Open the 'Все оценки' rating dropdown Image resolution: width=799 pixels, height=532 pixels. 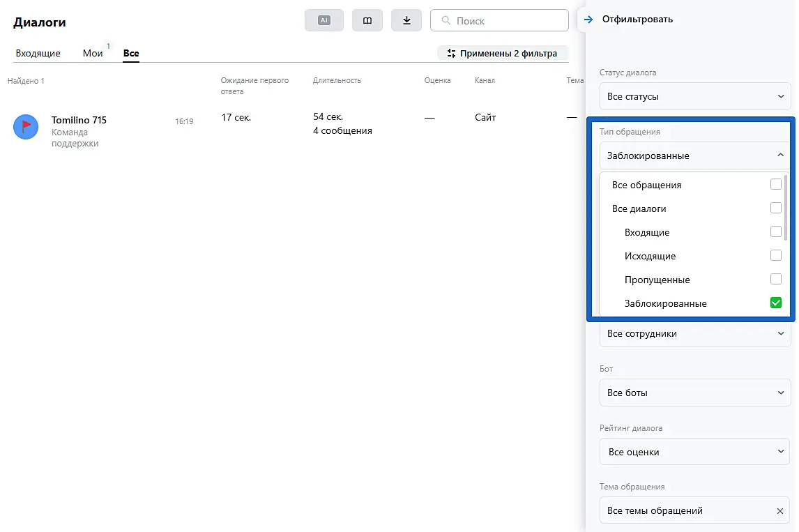point(695,452)
